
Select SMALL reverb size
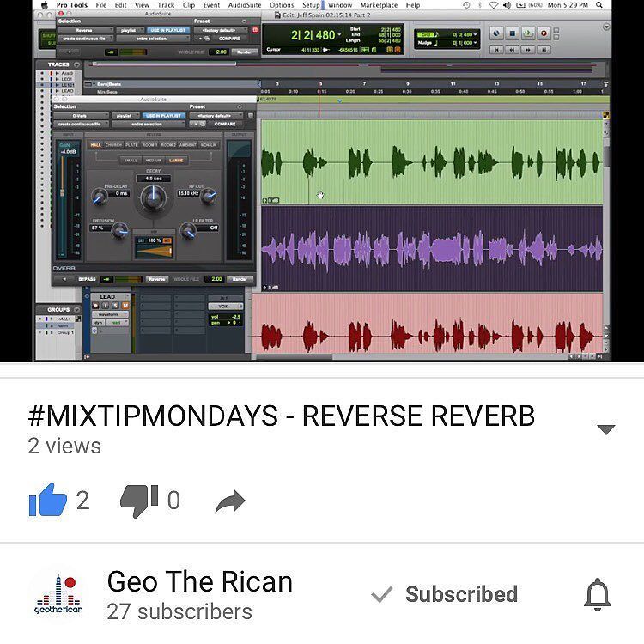click(131, 161)
